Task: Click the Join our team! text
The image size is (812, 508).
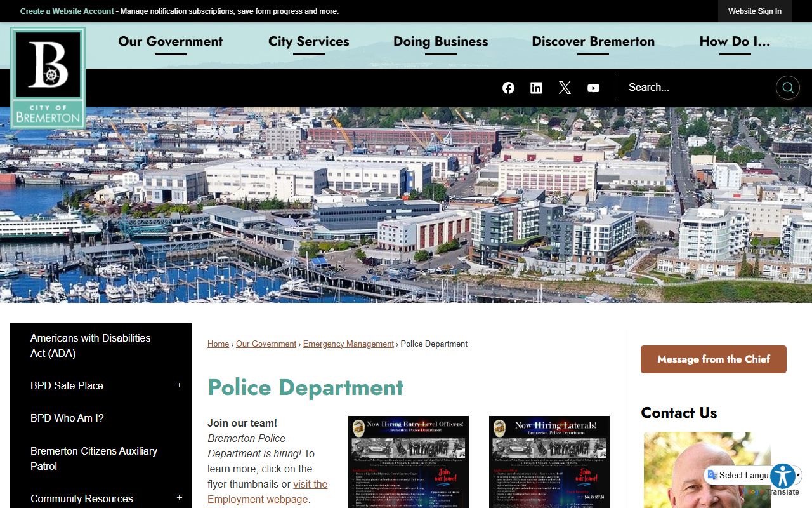Action: [242, 423]
